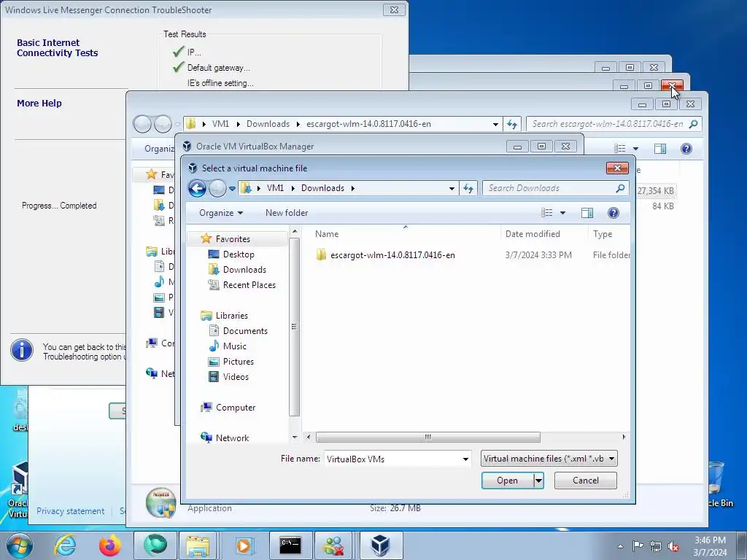Viewport: 747px width, 560px height.
Task: Click Libraries header in navigation pane
Action: click(231, 315)
